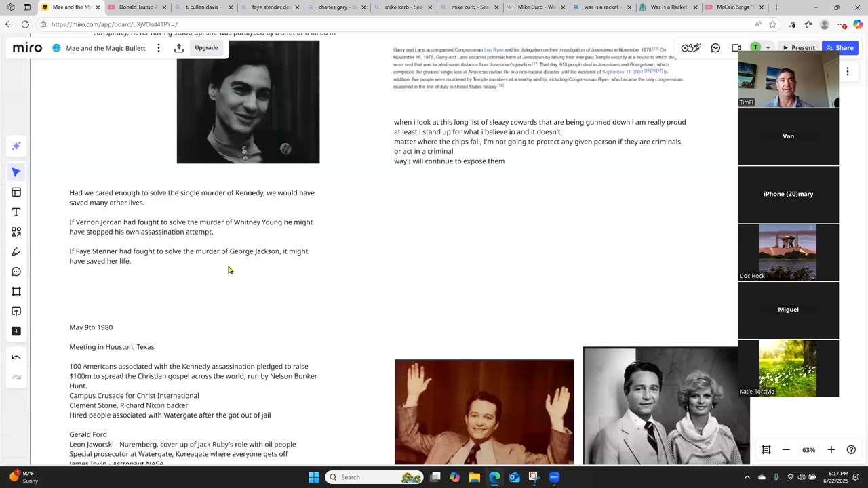The width and height of the screenshot is (868, 488).
Task: Select the woman's black-and-white portrait photo
Action: tap(248, 102)
